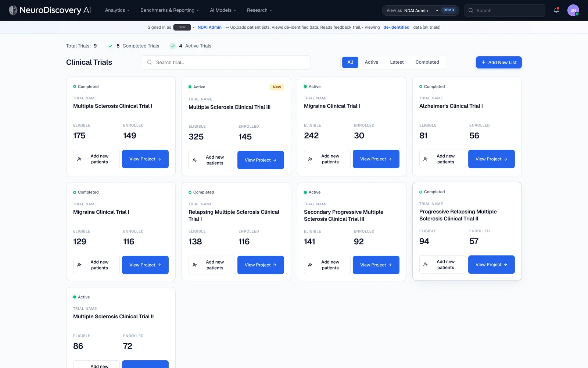Click add-user icon on Progressive Relapsing Multiple Sclerosis card
This screenshot has height=368, width=588.
pos(426,265)
